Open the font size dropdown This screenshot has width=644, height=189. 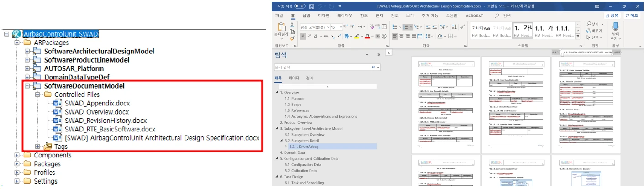pyautogui.click(x=341, y=27)
